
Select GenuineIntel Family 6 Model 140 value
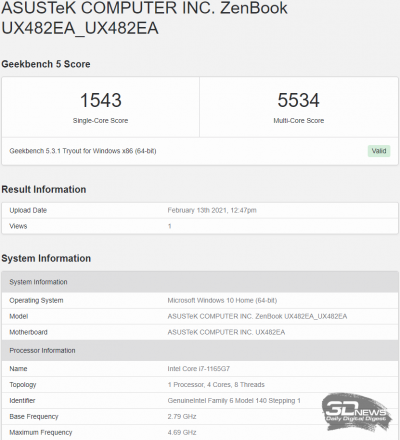234,401
